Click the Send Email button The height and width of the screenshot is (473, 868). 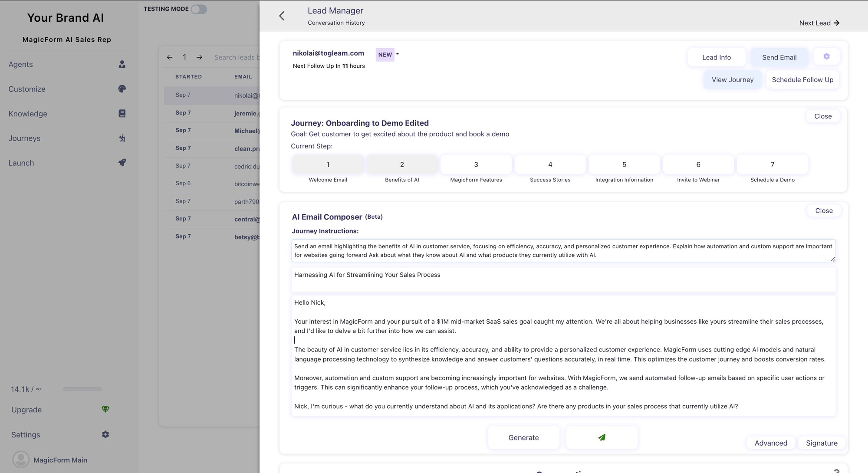[x=779, y=57]
